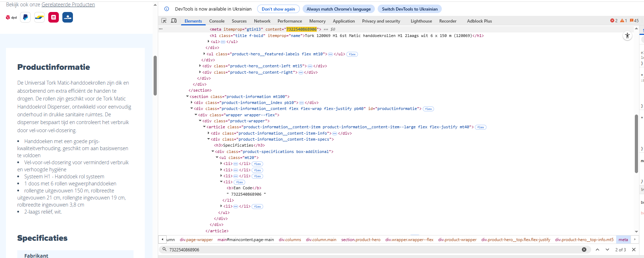Toggle the device toolbar icon
644x258 pixels.
pyautogui.click(x=174, y=21)
